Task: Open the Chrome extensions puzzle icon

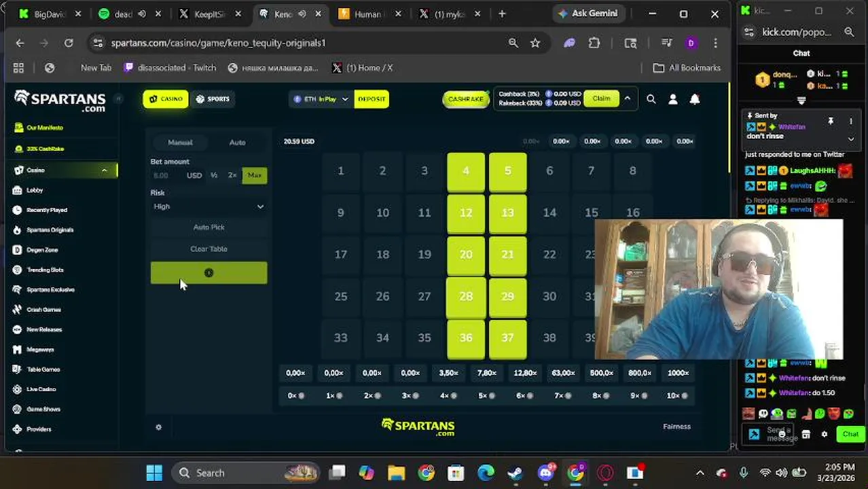Action: click(594, 43)
